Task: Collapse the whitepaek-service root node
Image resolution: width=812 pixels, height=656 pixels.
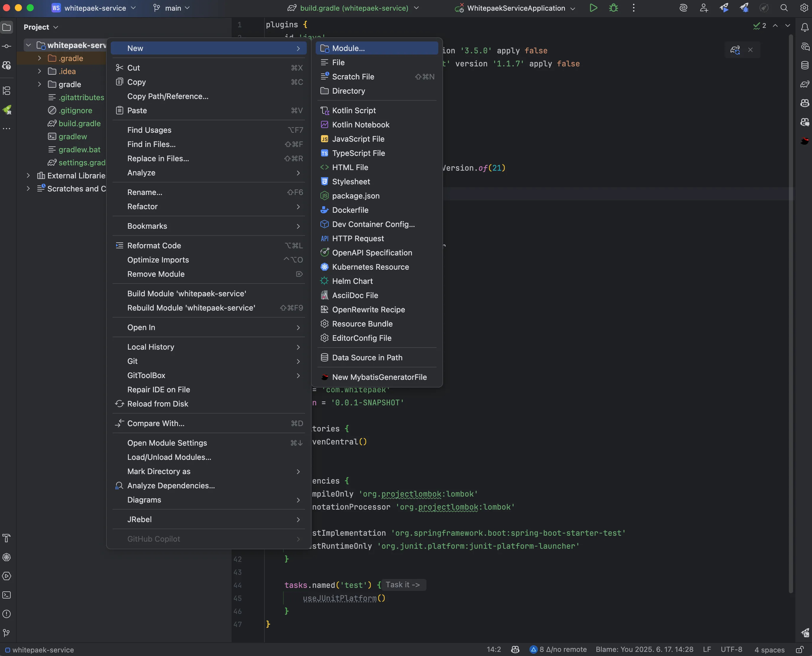Action: [x=28, y=45]
